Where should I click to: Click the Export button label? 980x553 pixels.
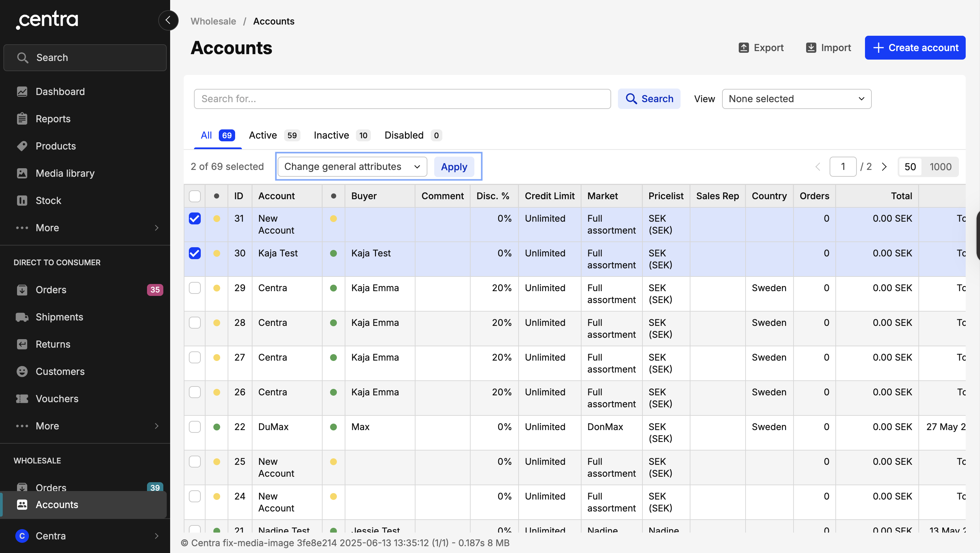768,48
